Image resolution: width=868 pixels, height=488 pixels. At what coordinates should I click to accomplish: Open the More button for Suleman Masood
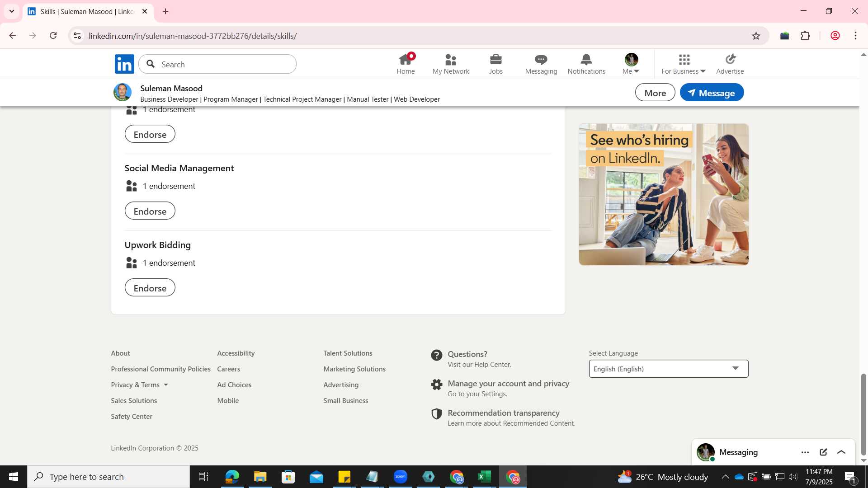(655, 93)
